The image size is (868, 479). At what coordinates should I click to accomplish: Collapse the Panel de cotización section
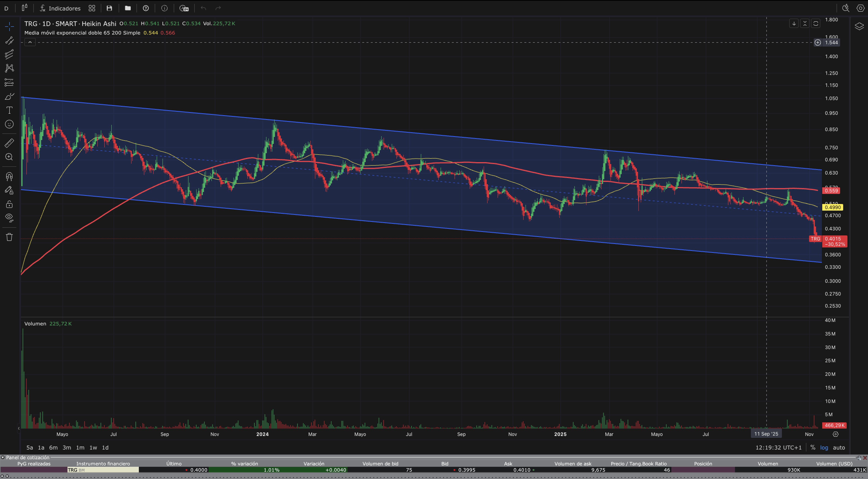click(3, 457)
